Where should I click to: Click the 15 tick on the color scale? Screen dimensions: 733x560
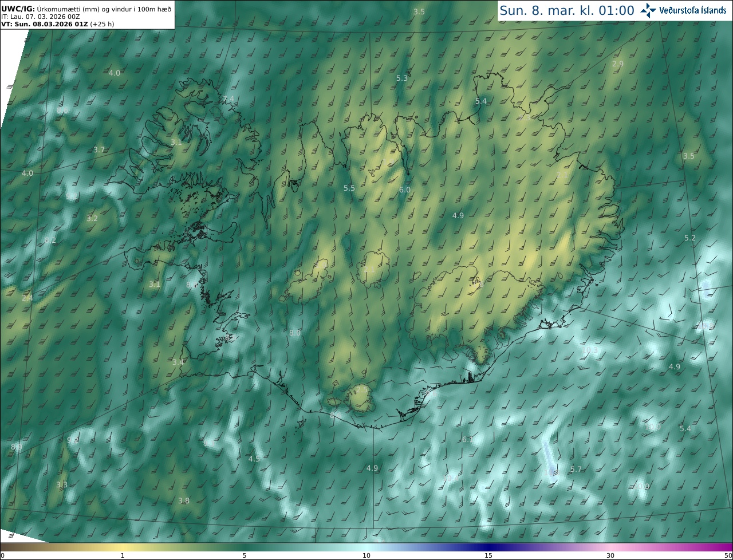488,555
